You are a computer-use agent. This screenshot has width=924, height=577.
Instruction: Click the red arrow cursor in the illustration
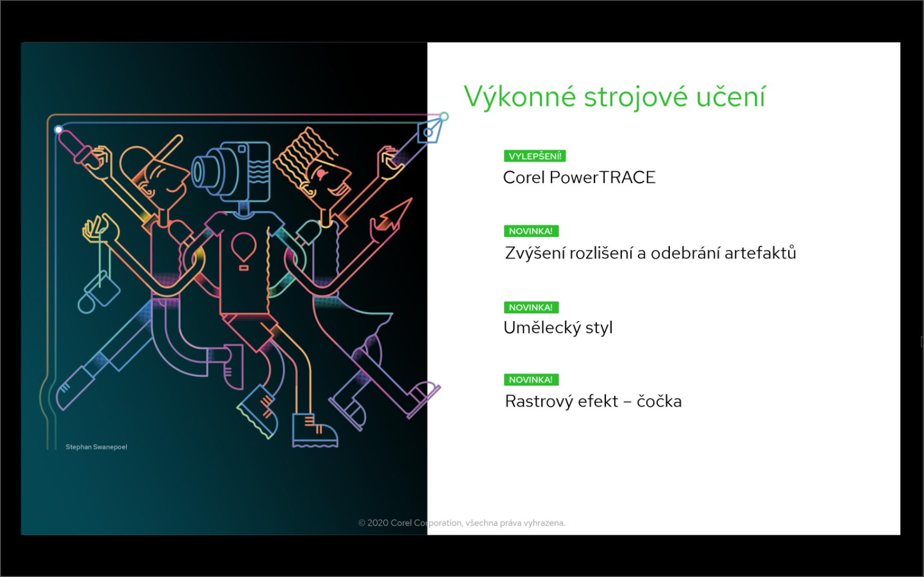393,219
